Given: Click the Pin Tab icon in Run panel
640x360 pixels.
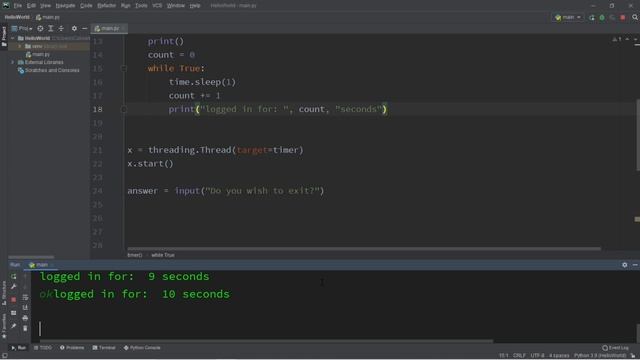Looking at the screenshot, I should pos(13,326).
